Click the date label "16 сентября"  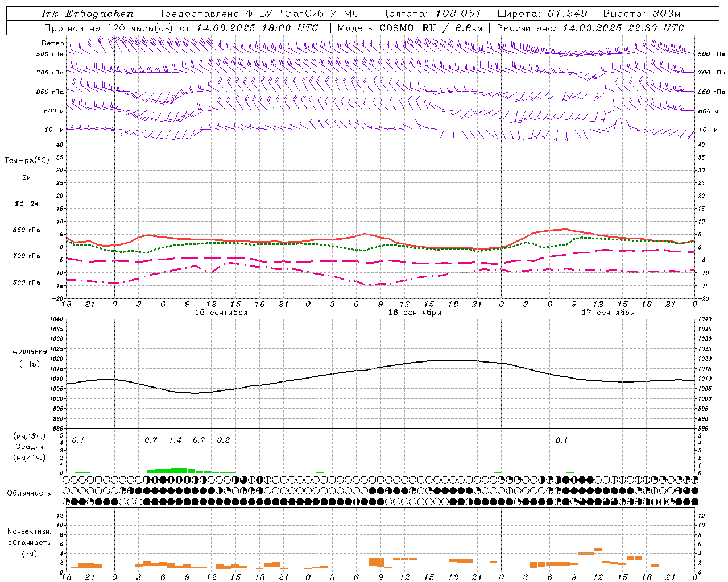[414, 313]
